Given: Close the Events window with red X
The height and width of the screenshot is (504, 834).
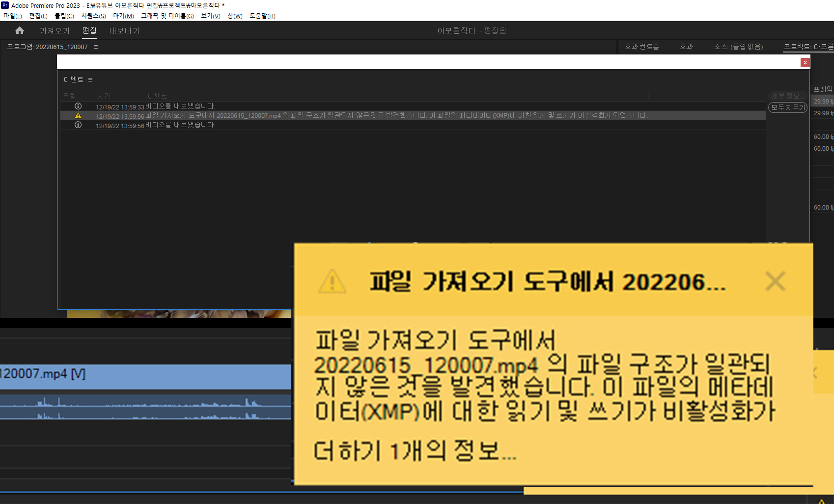Looking at the screenshot, I should 805,62.
